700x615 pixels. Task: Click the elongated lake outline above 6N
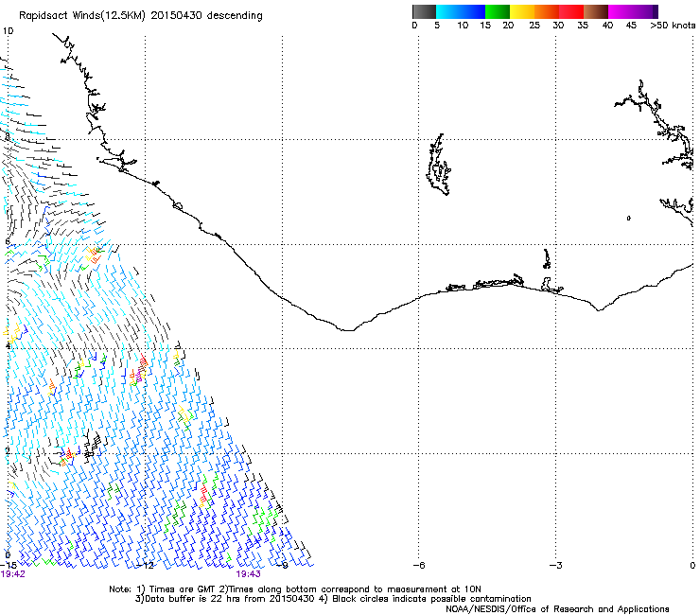[439, 165]
